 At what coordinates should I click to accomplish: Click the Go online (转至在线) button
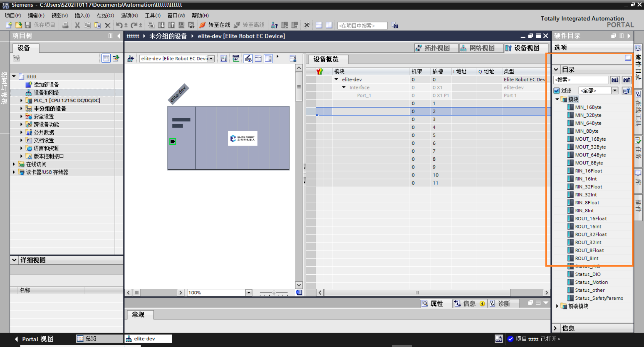pyautogui.click(x=215, y=25)
